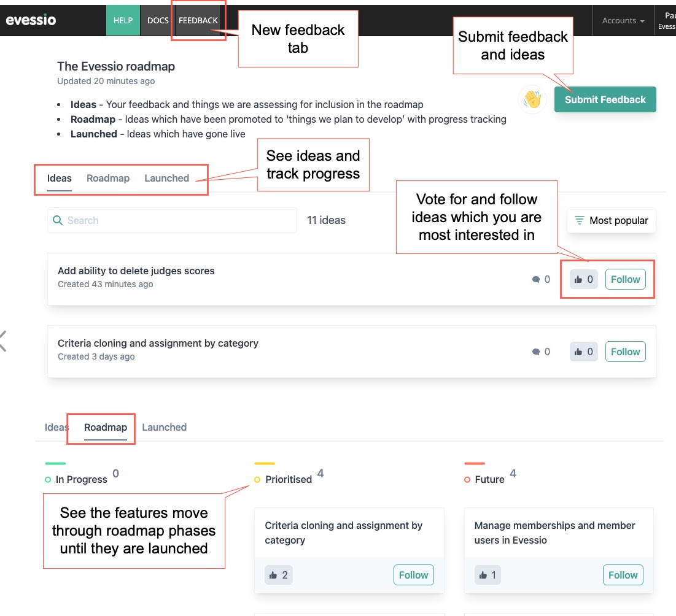The image size is (676, 616).
Task: Open the DOCS tab in the navbar
Action: [x=158, y=20]
